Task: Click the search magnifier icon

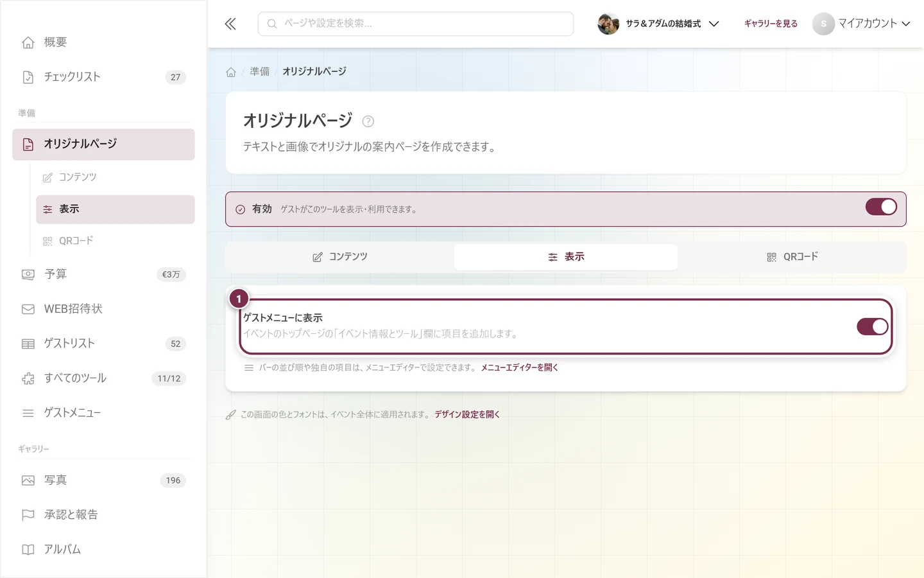Action: coord(272,24)
